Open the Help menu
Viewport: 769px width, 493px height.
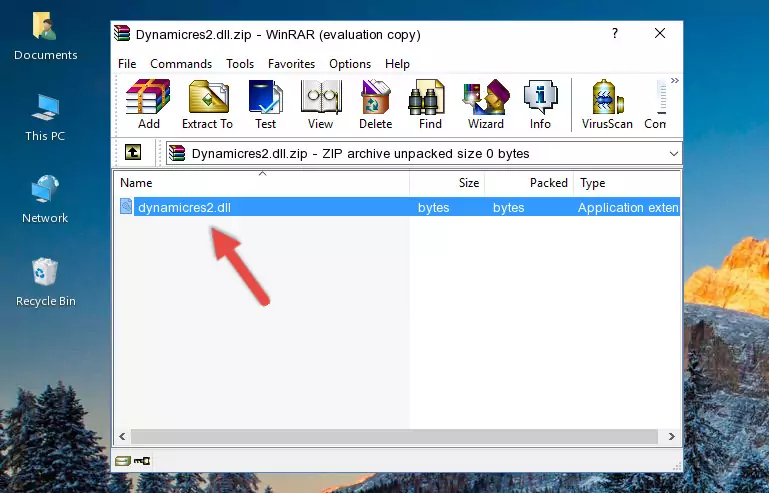397,64
